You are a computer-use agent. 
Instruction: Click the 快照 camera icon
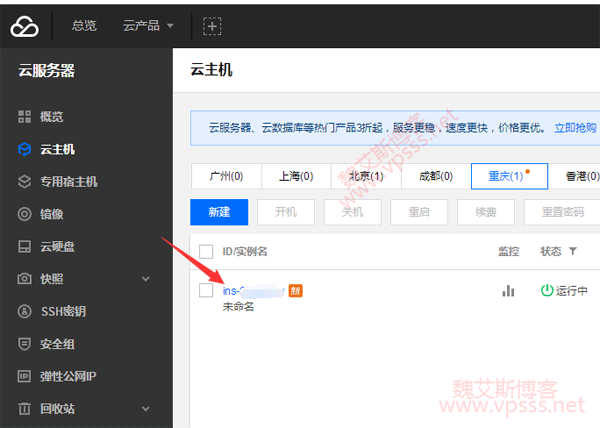point(24,279)
